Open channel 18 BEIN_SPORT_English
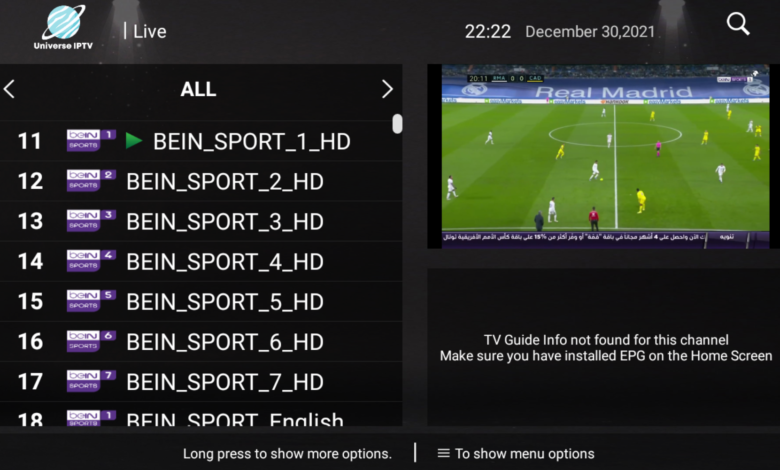 (201, 414)
